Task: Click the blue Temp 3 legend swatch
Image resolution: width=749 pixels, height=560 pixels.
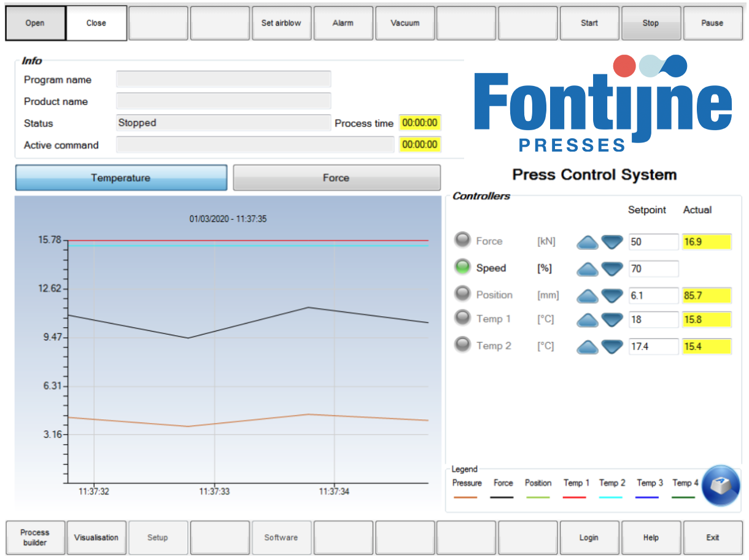Action: (647, 497)
